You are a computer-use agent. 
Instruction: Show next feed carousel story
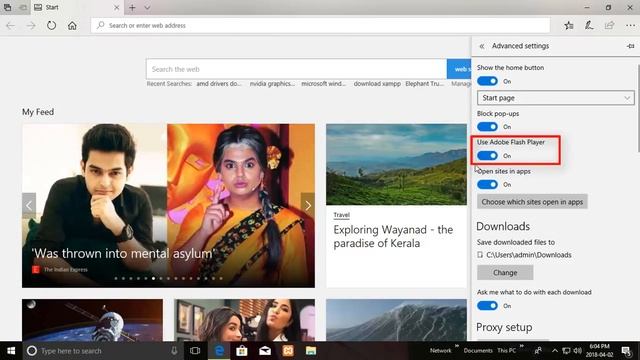308,205
